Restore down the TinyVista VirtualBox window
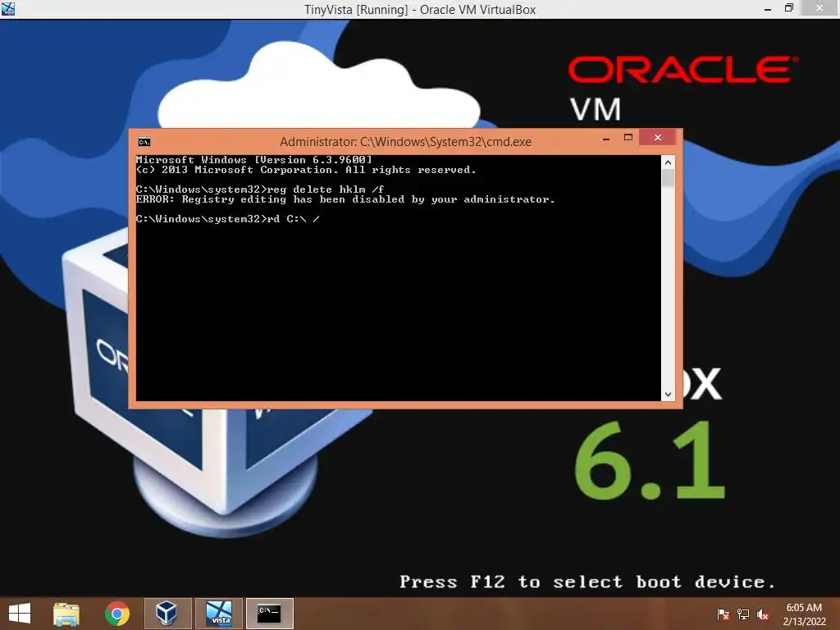 coord(788,8)
